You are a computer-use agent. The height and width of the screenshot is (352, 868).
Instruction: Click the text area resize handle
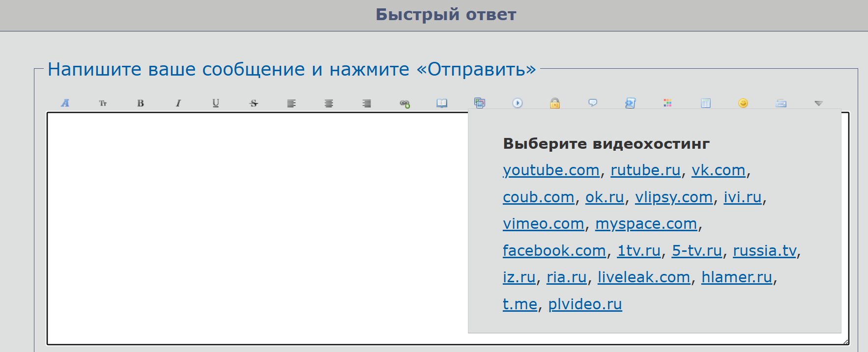tap(845, 341)
